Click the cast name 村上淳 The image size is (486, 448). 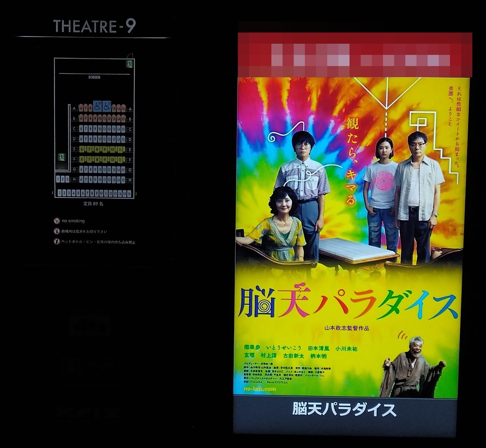click(269, 356)
